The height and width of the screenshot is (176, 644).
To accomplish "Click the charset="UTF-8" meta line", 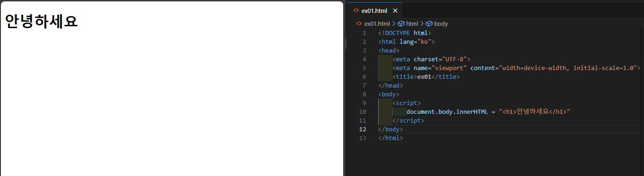I will (x=431, y=59).
